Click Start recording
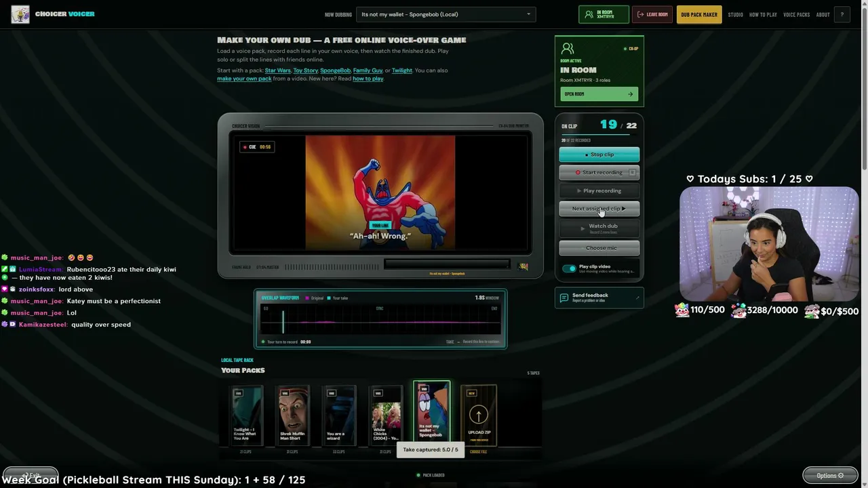 [x=599, y=172]
